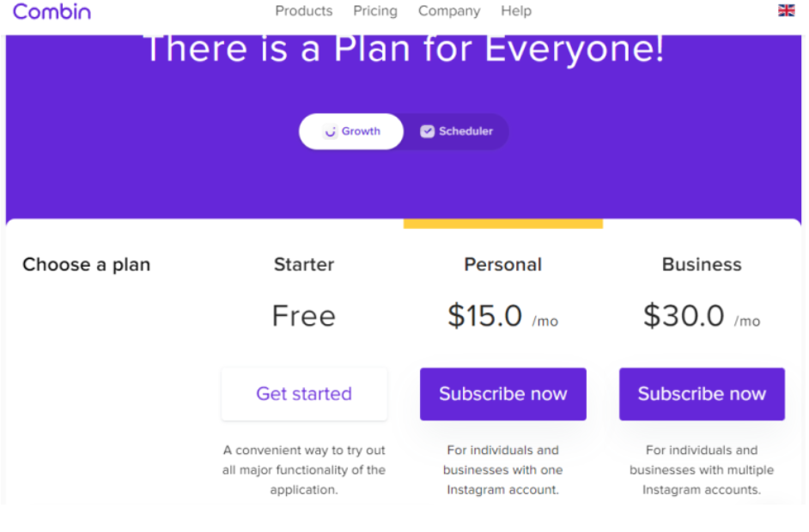The width and height of the screenshot is (809, 532).
Task: Click the Growth smiley icon
Action: (x=330, y=131)
